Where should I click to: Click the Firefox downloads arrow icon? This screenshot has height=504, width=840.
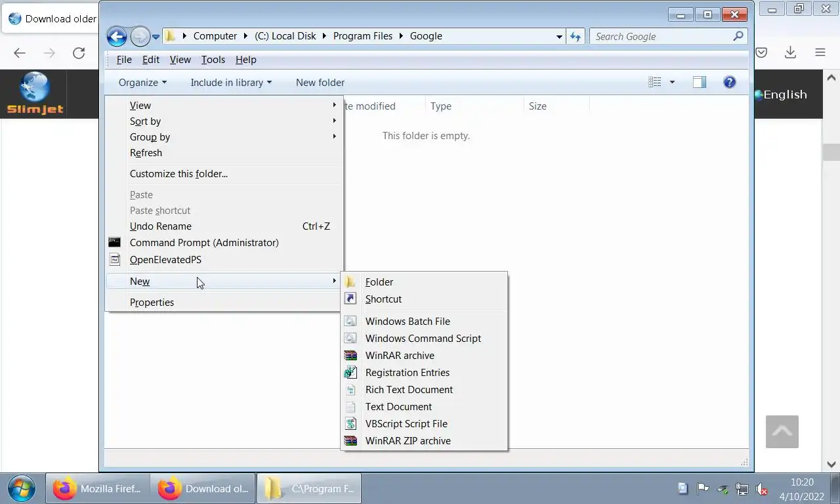790,52
